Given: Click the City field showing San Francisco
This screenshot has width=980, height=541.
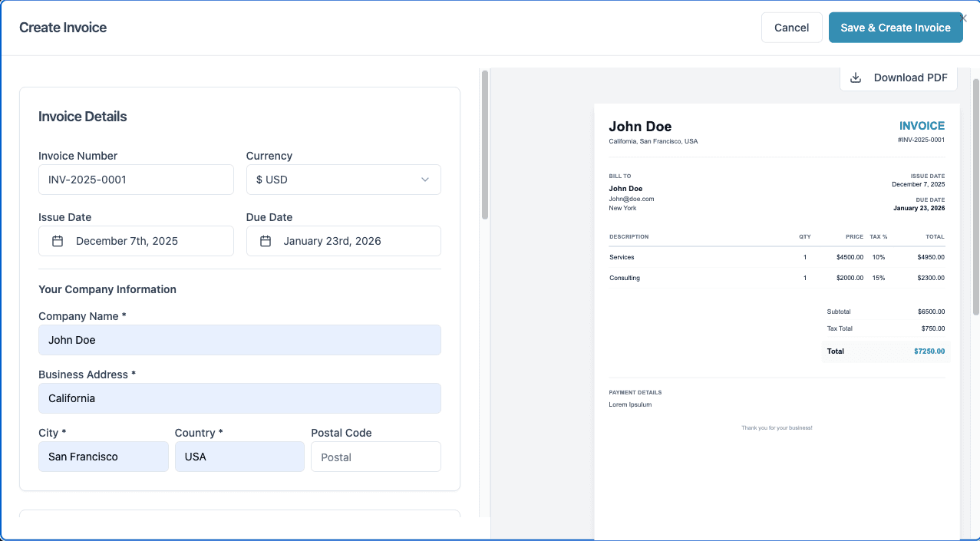Looking at the screenshot, I should point(103,456).
